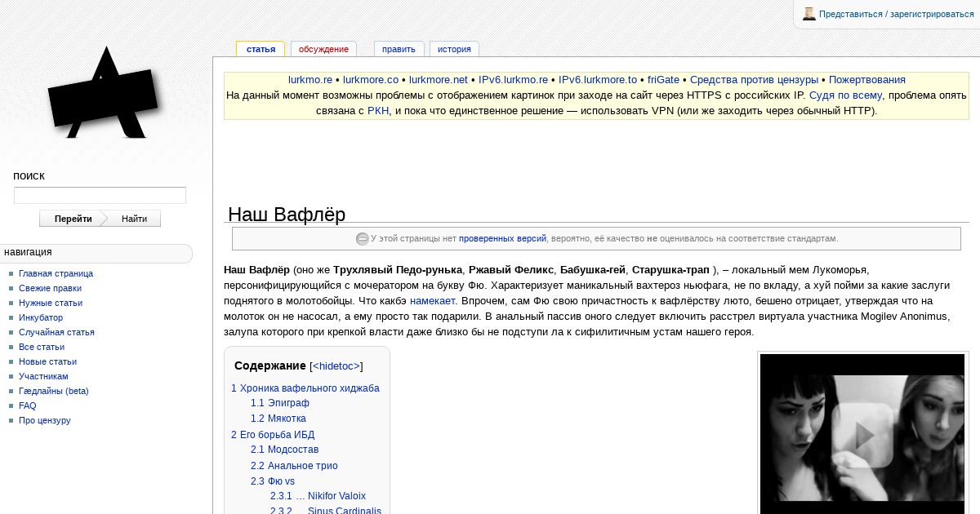Viewport: 980px width, 514px height.
Task: Click the навигация sidebar heading
Action: tap(28, 252)
